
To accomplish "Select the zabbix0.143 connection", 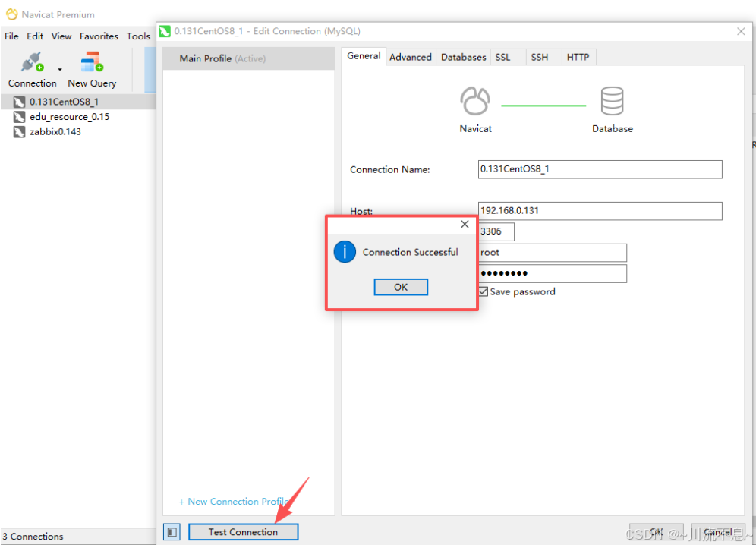I will [x=55, y=131].
